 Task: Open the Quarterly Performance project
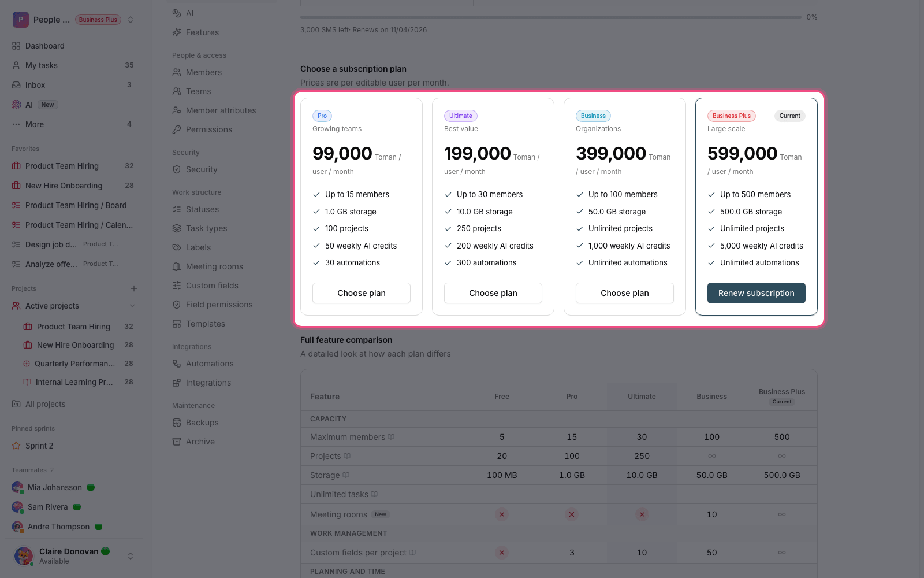point(74,364)
